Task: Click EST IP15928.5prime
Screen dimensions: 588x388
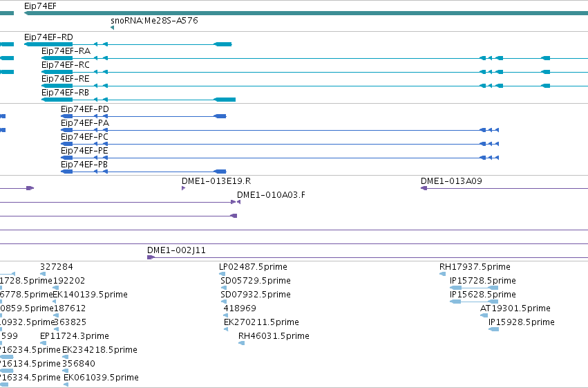Action: [x=493, y=329]
